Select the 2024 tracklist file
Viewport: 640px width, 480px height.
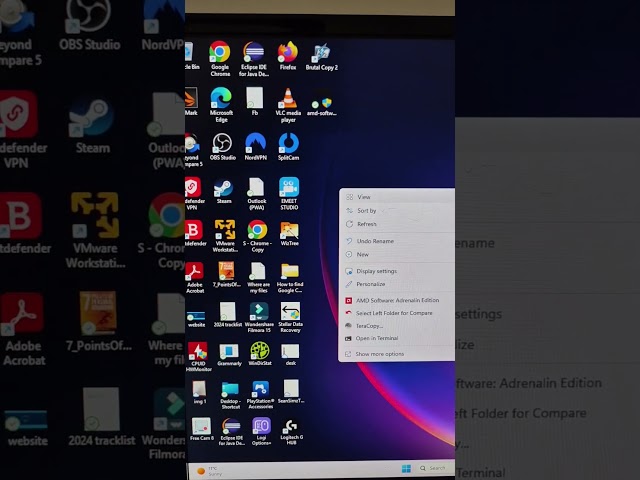coord(227,315)
